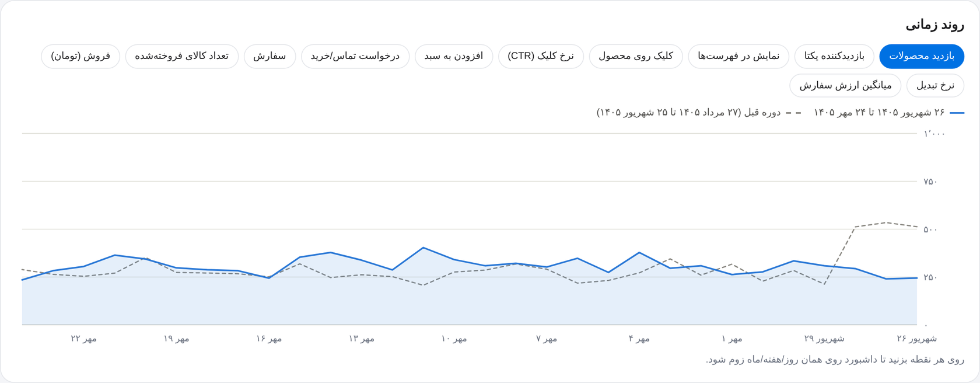The width and height of the screenshot is (980, 383).
Task: Click the مهر ۷ axis label
Action: (547, 339)
